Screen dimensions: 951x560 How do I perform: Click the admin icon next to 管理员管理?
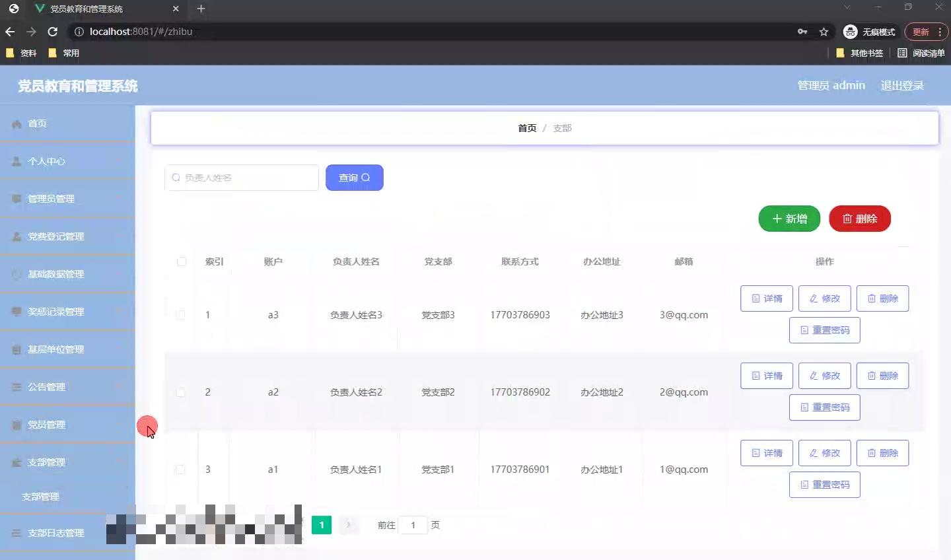[x=15, y=198]
